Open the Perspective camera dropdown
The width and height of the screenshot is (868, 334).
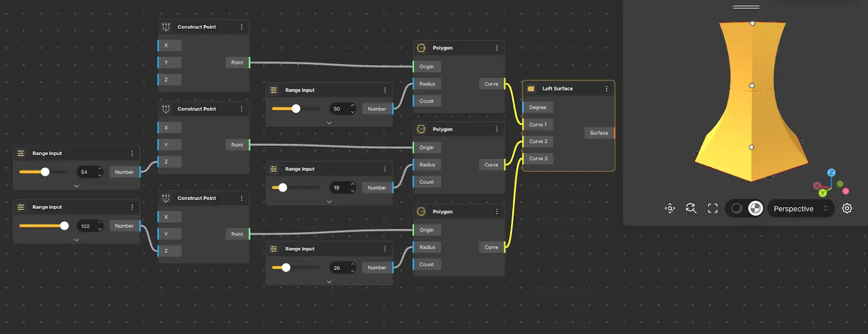tap(800, 209)
